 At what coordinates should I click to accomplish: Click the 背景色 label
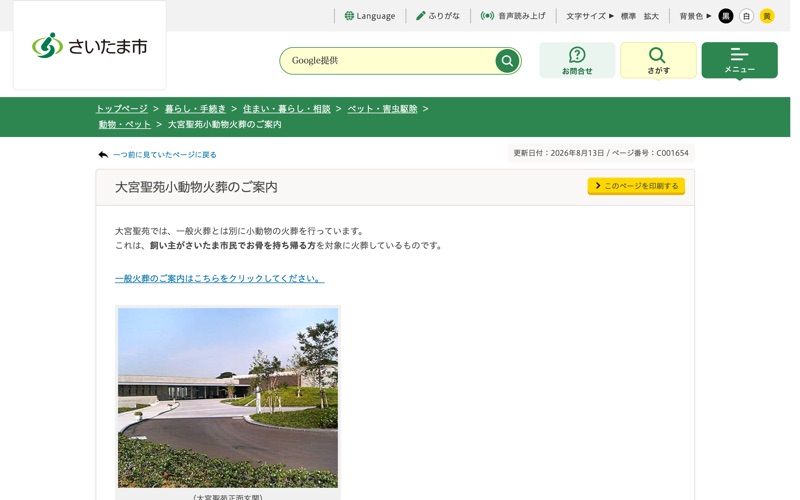[691, 16]
